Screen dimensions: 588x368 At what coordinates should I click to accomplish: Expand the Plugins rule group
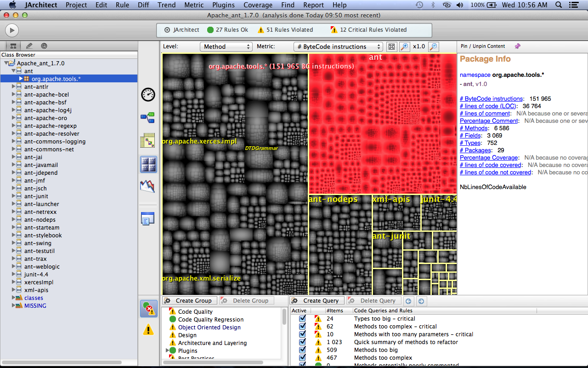(167, 351)
